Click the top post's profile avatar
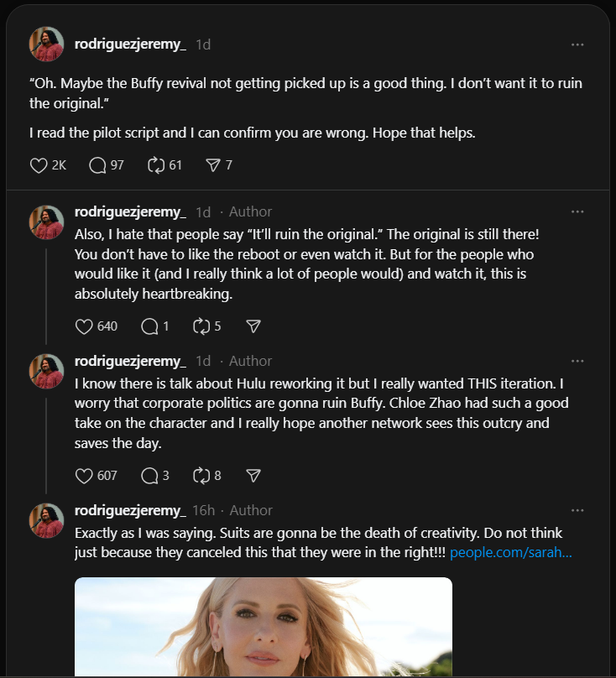Viewport: 616px width, 678px height. pyautogui.click(x=47, y=44)
